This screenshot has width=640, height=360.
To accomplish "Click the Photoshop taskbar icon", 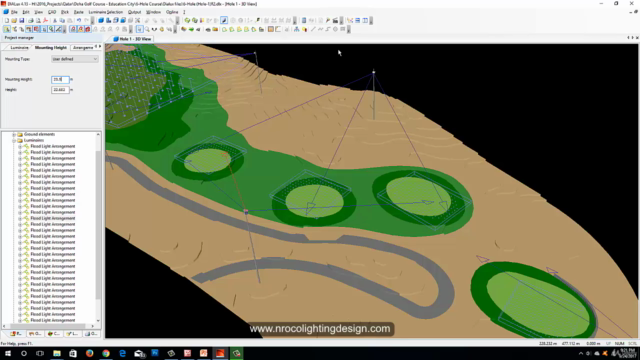I will pos(155,353).
